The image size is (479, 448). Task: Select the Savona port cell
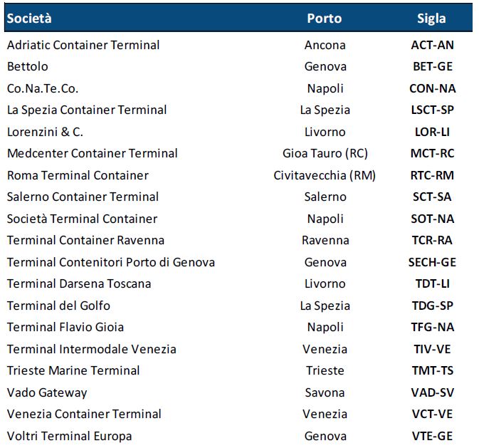click(x=325, y=392)
